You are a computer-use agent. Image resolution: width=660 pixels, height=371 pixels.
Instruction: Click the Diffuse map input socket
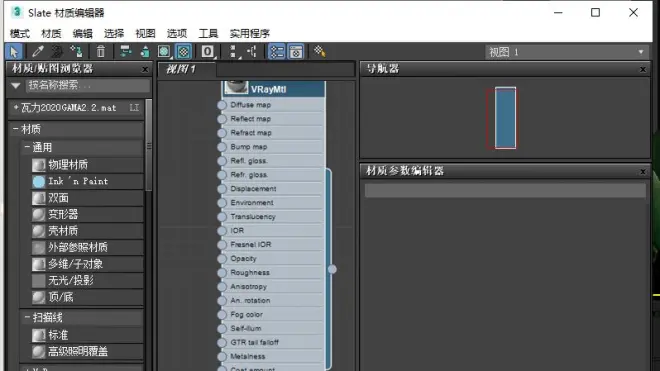pos(222,105)
